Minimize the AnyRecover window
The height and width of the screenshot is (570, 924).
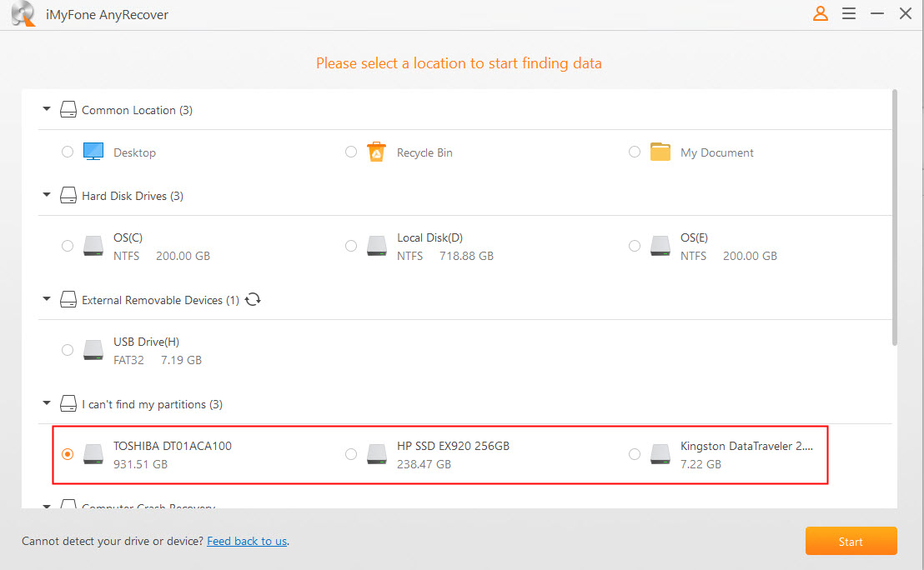coord(876,13)
